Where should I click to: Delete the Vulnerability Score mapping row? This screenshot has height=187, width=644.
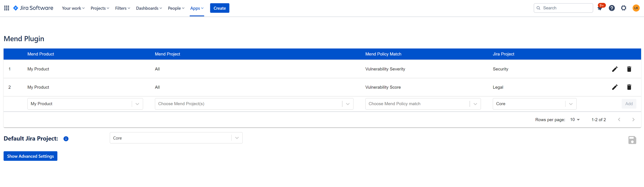629,87
